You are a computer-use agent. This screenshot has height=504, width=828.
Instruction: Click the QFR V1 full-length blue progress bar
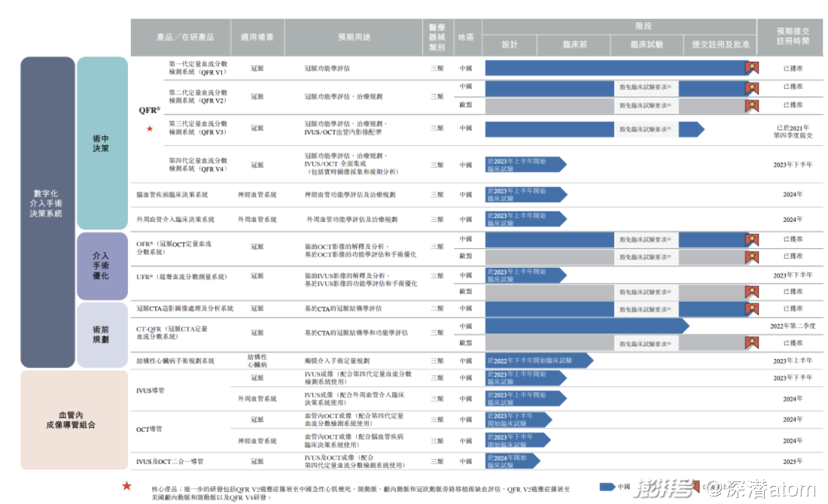pos(616,68)
